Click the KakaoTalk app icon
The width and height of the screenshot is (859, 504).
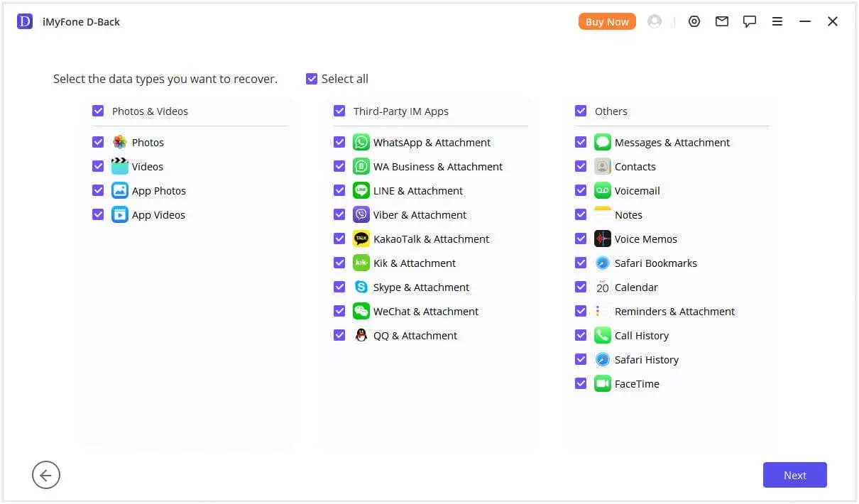[x=361, y=239]
